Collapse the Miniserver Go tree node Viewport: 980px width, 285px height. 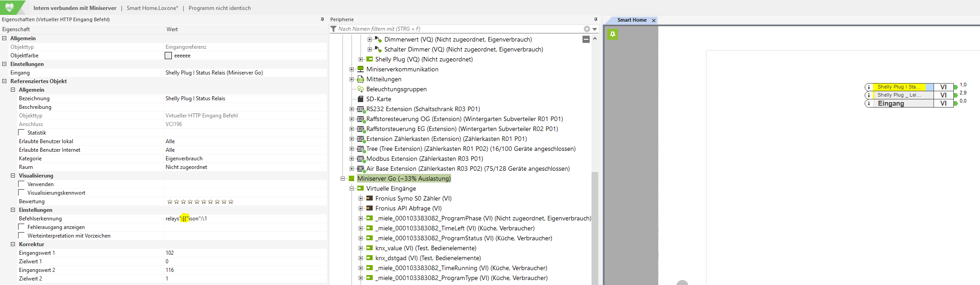(x=342, y=178)
